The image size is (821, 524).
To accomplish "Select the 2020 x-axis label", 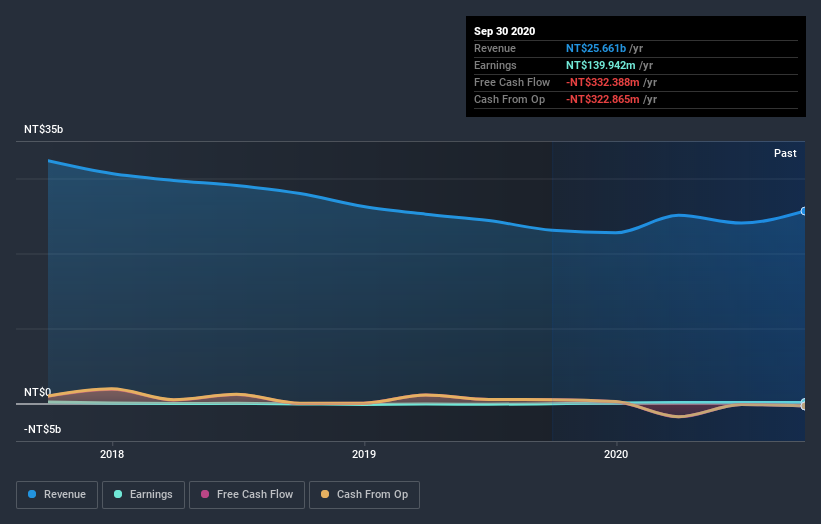I will (x=616, y=454).
